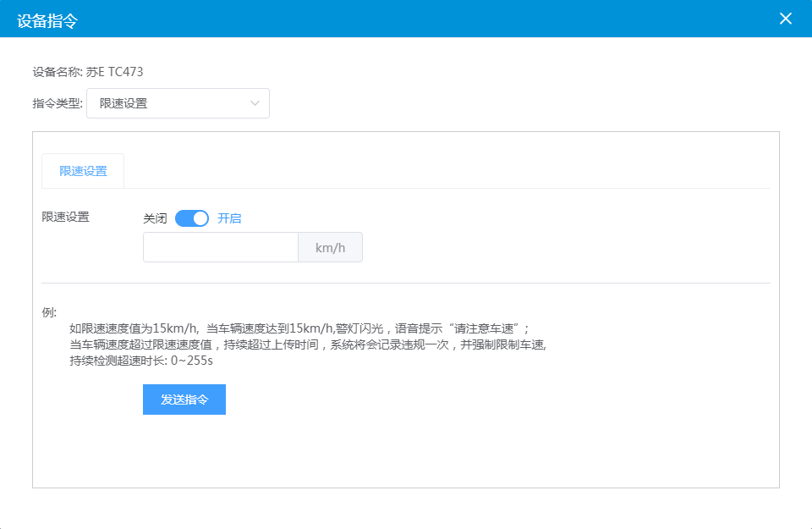This screenshot has width=812, height=529.
Task: Click the 指令类型 field label
Action: 57,103
